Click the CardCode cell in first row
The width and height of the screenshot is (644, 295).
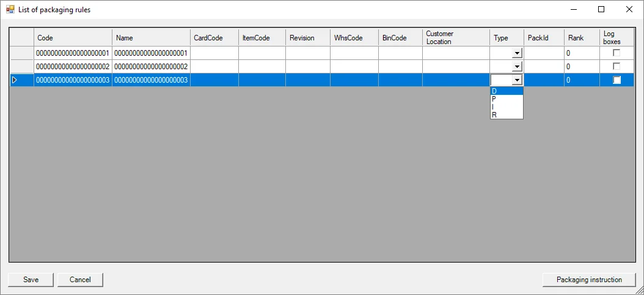(214, 53)
